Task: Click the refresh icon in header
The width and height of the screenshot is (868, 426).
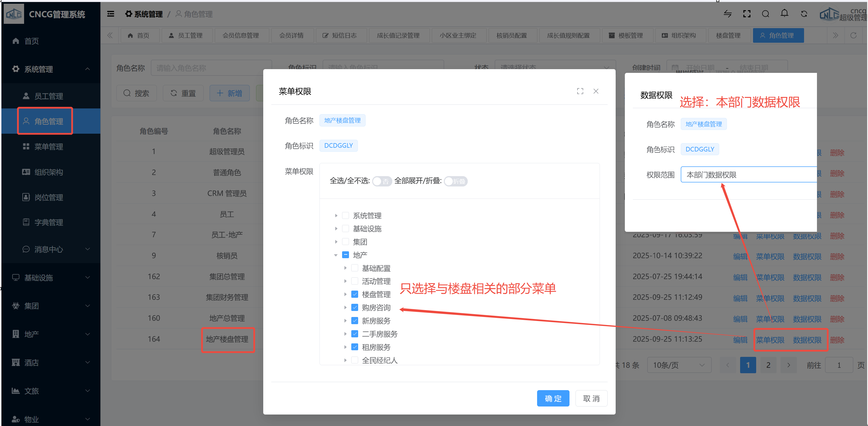Action: [804, 14]
